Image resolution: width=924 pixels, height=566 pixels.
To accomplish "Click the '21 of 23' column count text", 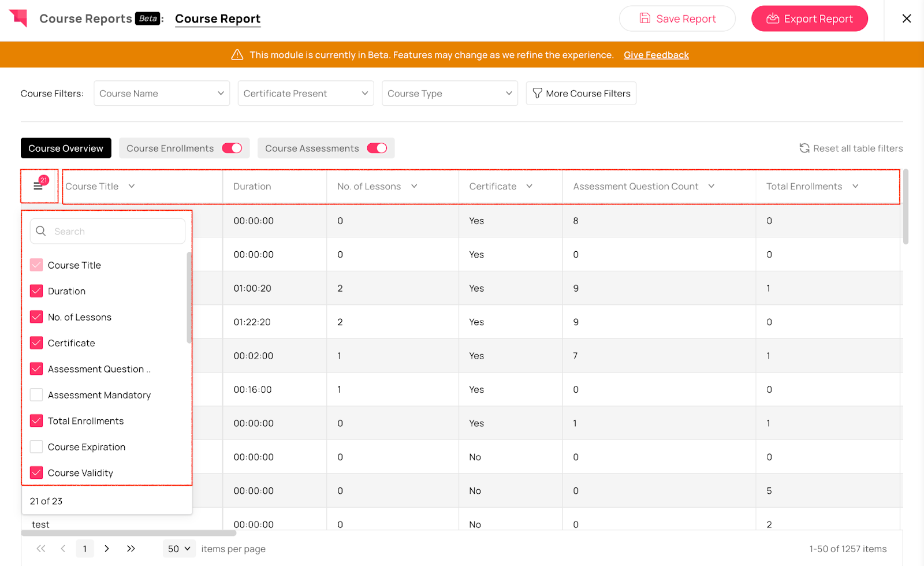I will coord(46,501).
